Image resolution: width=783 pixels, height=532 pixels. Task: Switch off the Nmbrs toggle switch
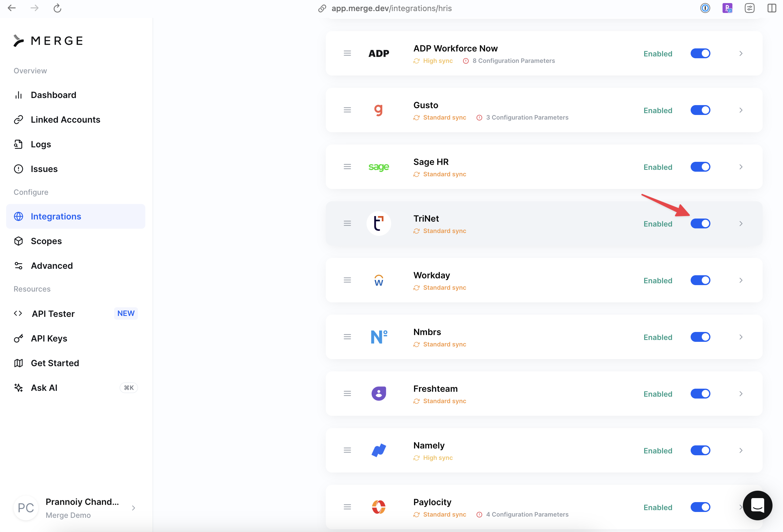click(700, 337)
